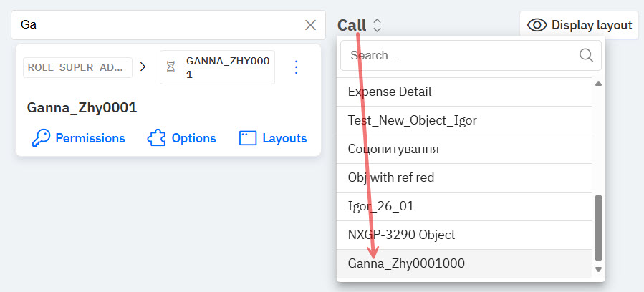
Task: Pick Test_New_Object_Igor from the list
Action: coord(412,120)
